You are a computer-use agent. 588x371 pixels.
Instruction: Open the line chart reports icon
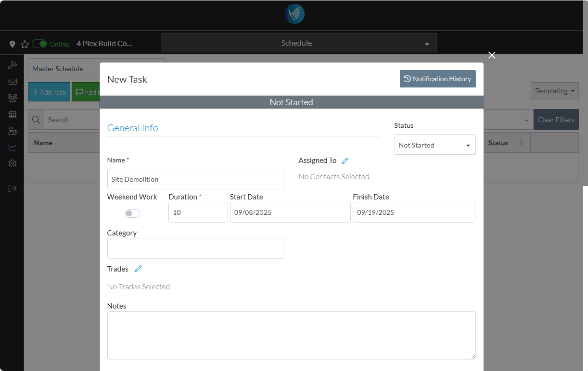pyautogui.click(x=13, y=147)
